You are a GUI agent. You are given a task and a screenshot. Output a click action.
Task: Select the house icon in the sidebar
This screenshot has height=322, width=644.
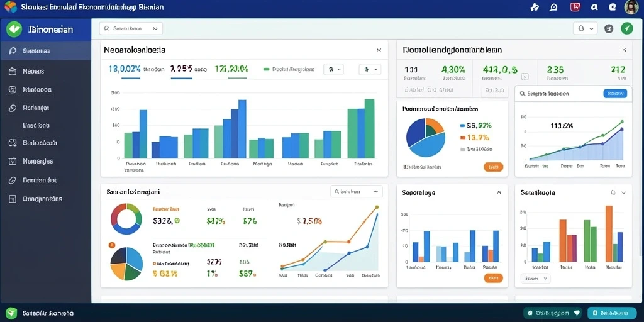coord(13,71)
